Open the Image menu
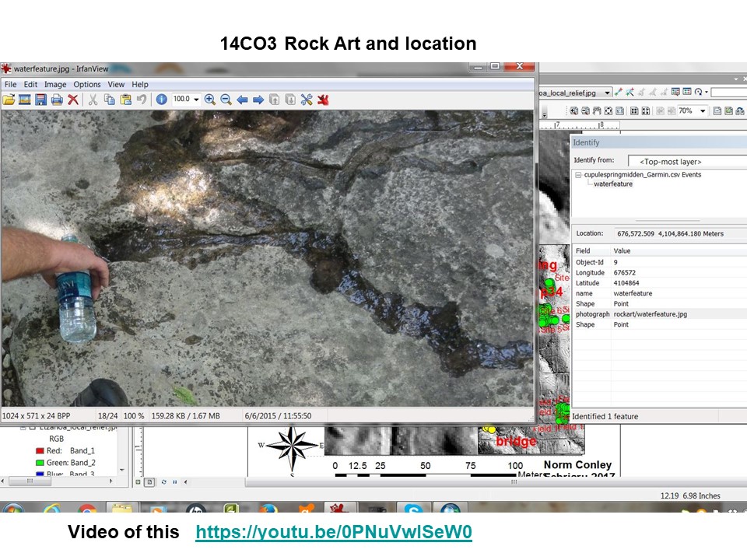 (x=54, y=84)
